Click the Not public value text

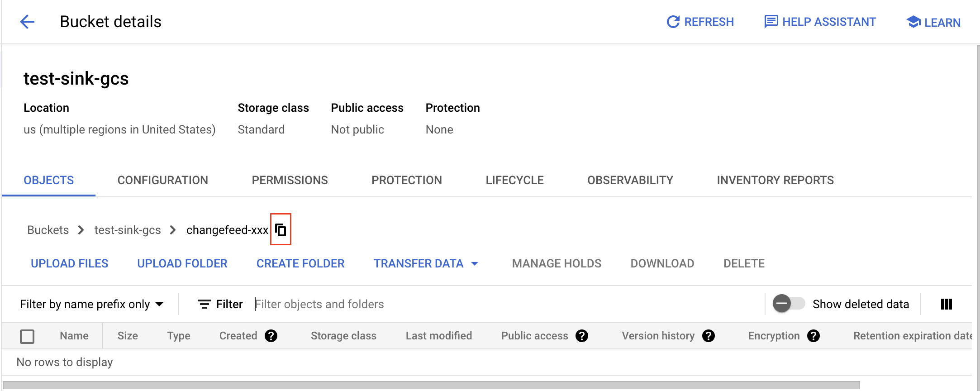[357, 129]
